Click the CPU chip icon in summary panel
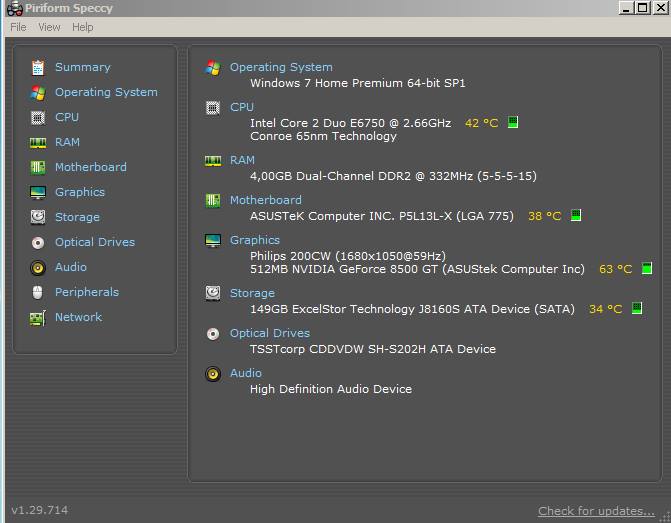The height and width of the screenshot is (523, 671). pyautogui.click(x=213, y=108)
